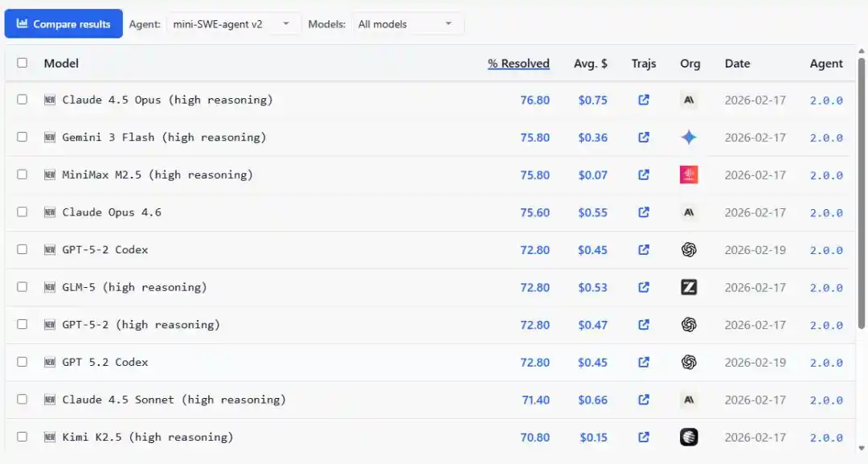Open trajectories link for Claude 4.5 Opus row
The height and width of the screenshot is (464, 868).
(643, 100)
